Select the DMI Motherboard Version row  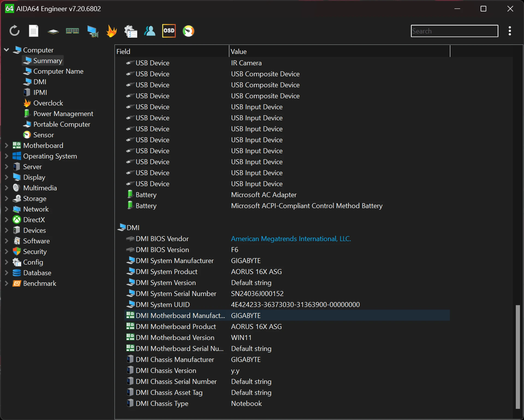pos(287,338)
